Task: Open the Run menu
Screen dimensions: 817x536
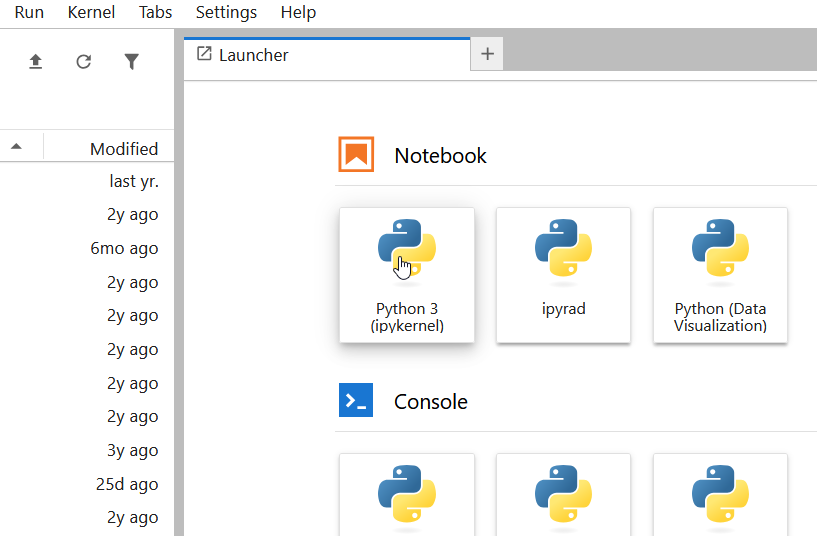Action: pyautogui.click(x=29, y=12)
